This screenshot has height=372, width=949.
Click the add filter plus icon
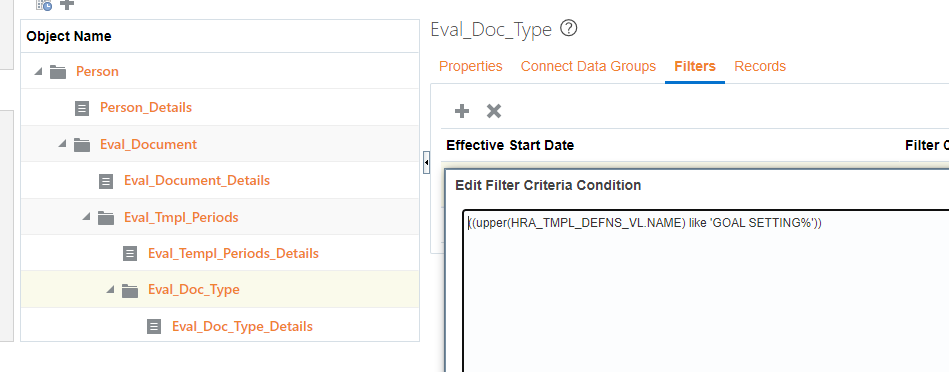tap(462, 111)
